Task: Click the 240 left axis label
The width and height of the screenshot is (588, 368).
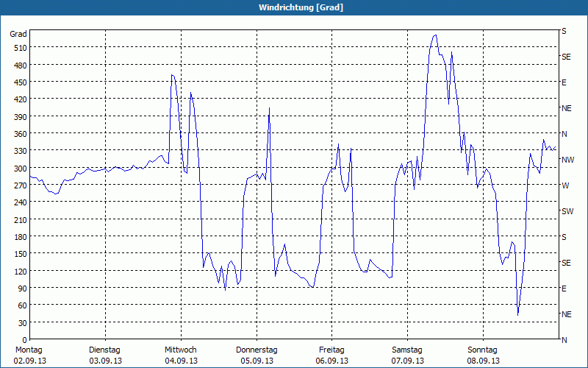Action: point(21,203)
